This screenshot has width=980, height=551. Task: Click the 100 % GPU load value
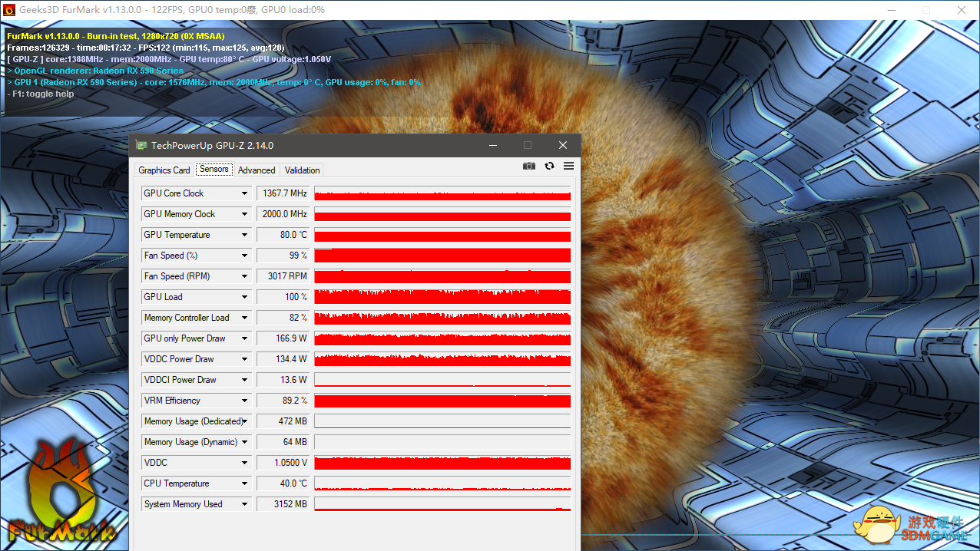coord(283,297)
